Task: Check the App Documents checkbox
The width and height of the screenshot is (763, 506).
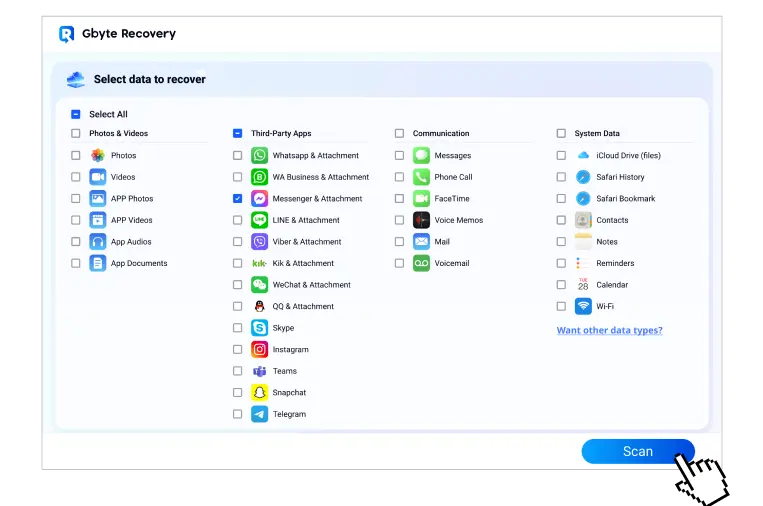Action: click(x=75, y=263)
